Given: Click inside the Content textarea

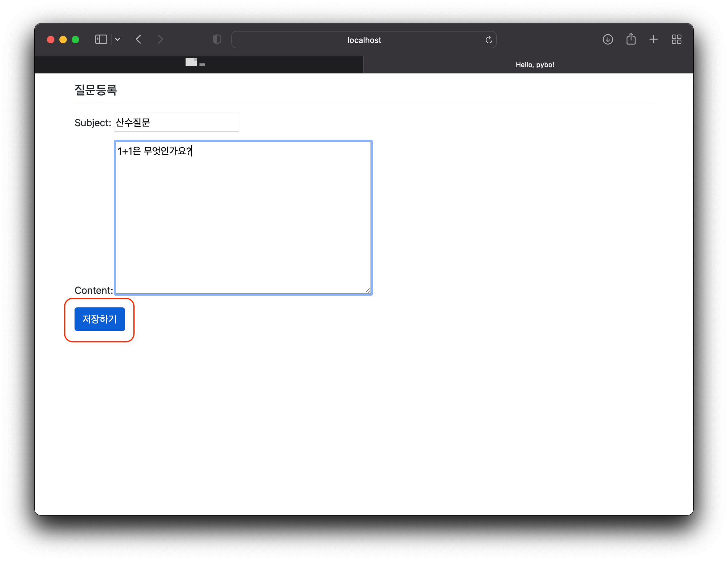Looking at the screenshot, I should click(x=243, y=217).
